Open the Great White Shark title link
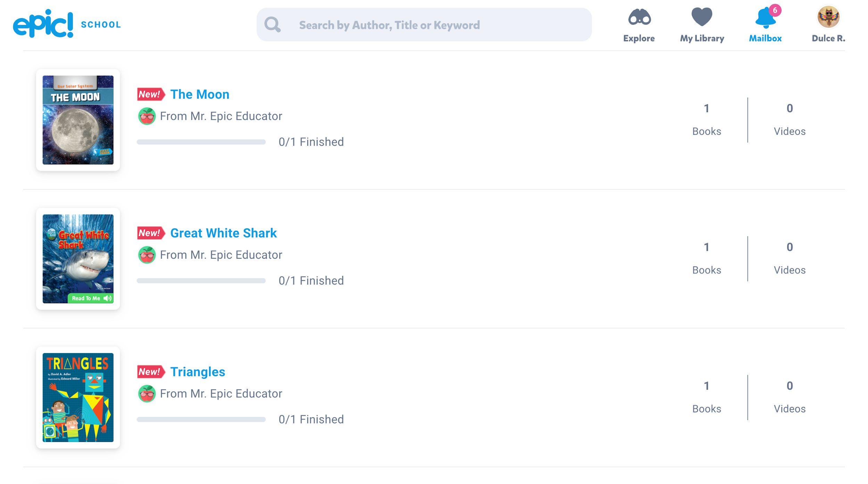 pyautogui.click(x=223, y=233)
